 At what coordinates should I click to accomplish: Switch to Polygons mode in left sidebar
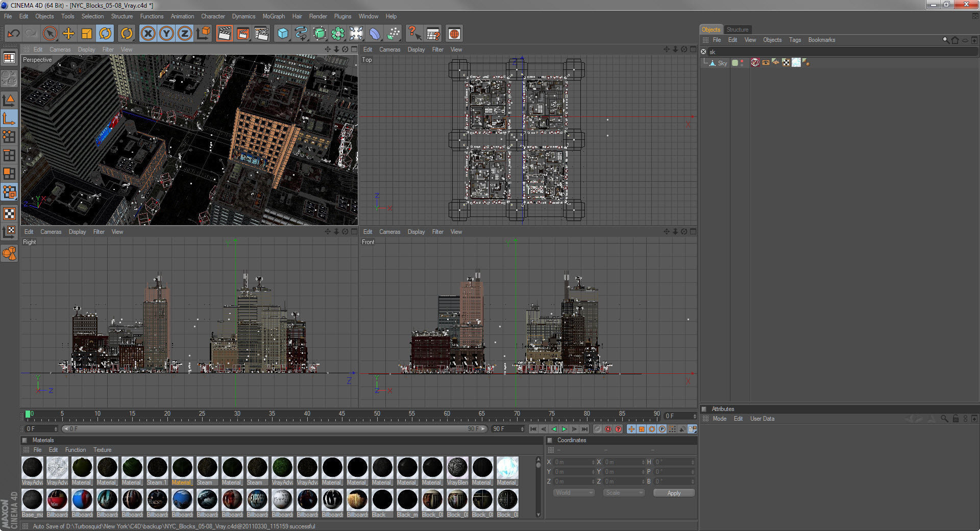pyautogui.click(x=9, y=174)
